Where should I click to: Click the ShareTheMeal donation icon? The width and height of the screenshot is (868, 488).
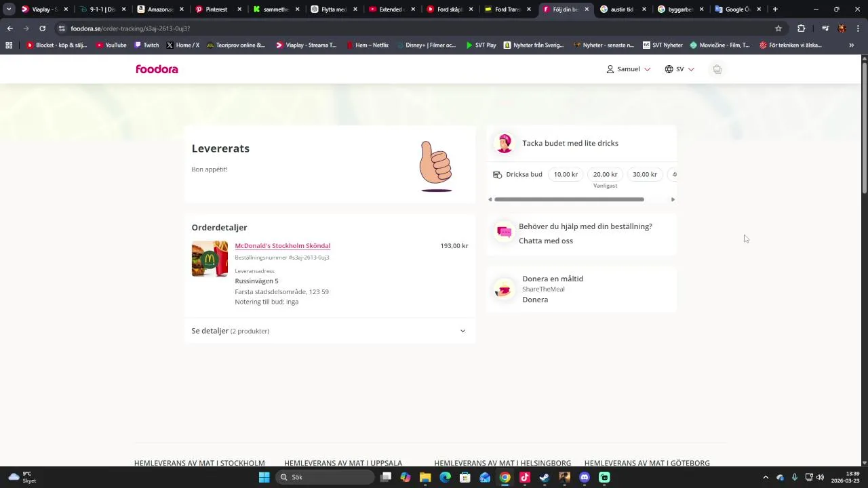(x=504, y=289)
